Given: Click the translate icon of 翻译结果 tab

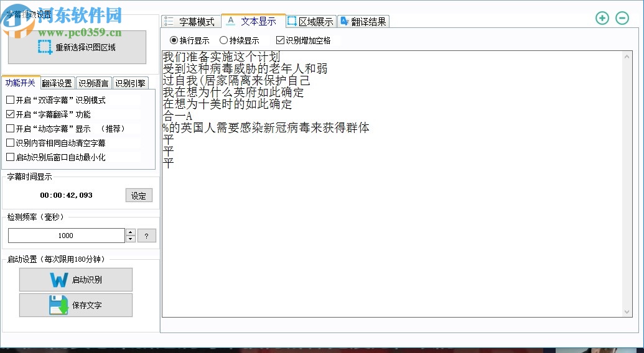Looking at the screenshot, I should click(344, 21).
